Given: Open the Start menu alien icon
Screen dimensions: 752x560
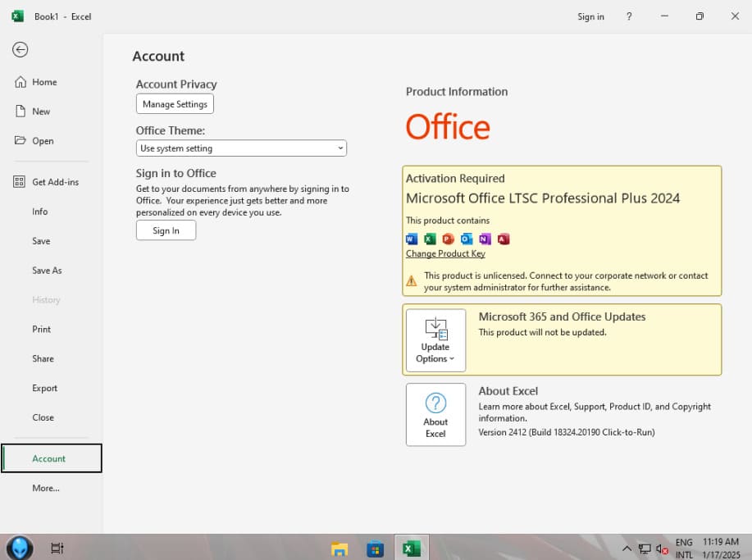Looking at the screenshot, I should click(20, 548).
